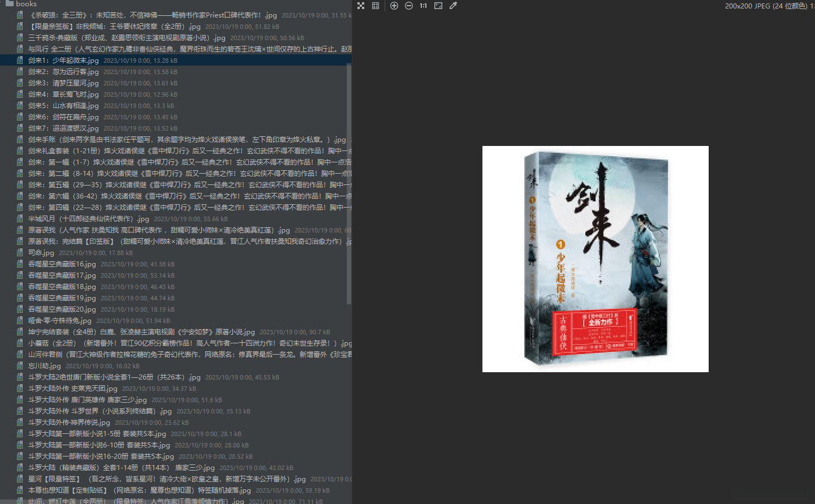815x504 pixels.
Task: Click the file icon beside 司命.jpg
Action: 20,253
